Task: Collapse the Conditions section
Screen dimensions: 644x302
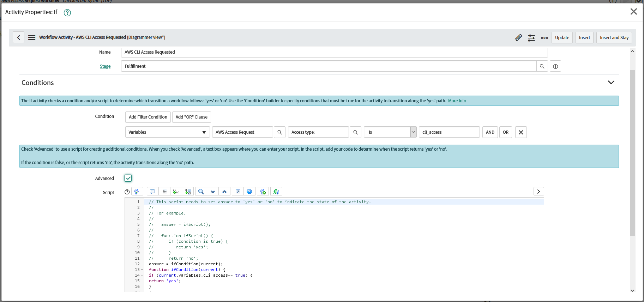Action: tap(611, 83)
